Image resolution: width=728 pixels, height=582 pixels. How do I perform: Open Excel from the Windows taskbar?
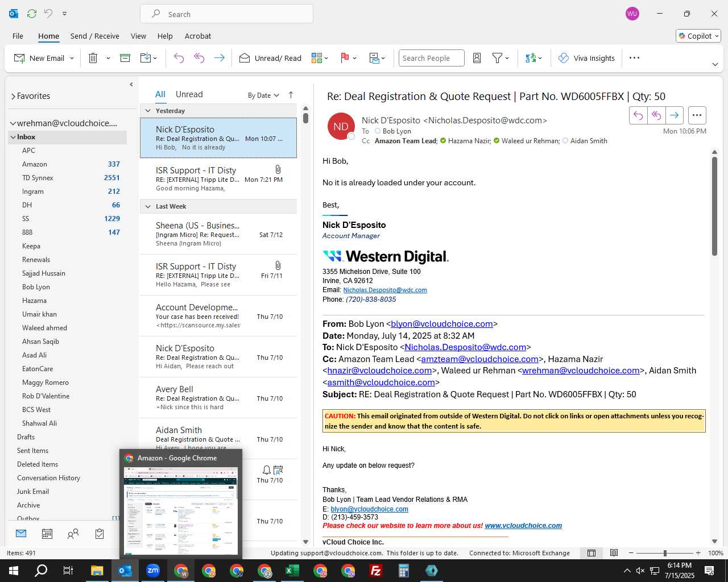(292, 571)
